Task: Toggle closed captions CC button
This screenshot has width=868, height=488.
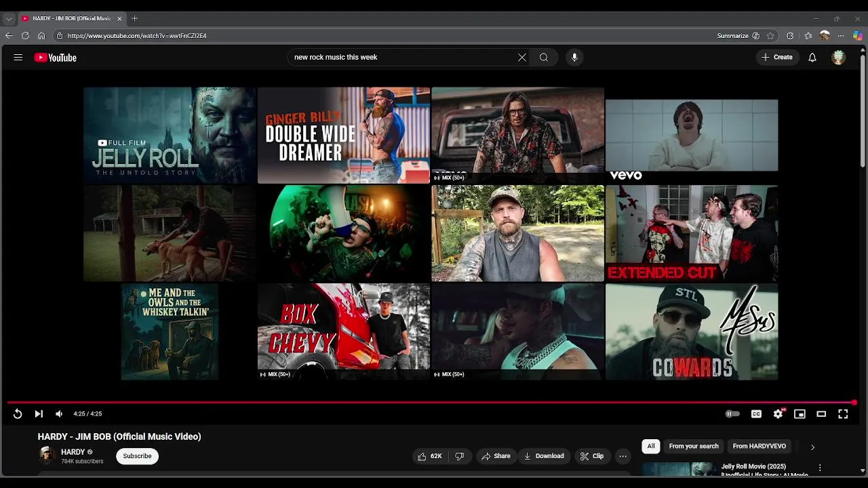Action: pyautogui.click(x=756, y=413)
